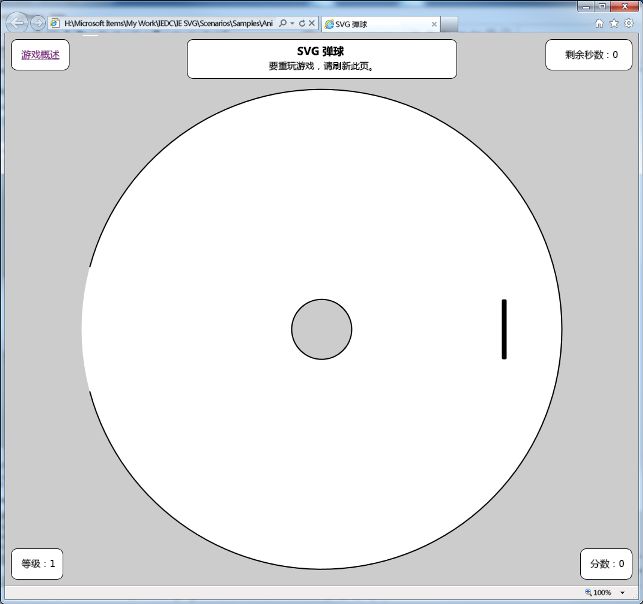The height and width of the screenshot is (604, 643).
Task: Click the Home icon
Action: click(600, 23)
